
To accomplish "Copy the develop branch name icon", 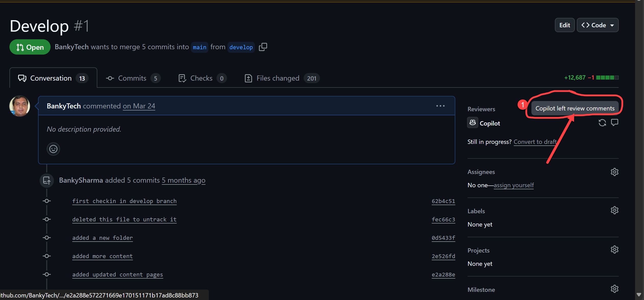I will click(263, 47).
